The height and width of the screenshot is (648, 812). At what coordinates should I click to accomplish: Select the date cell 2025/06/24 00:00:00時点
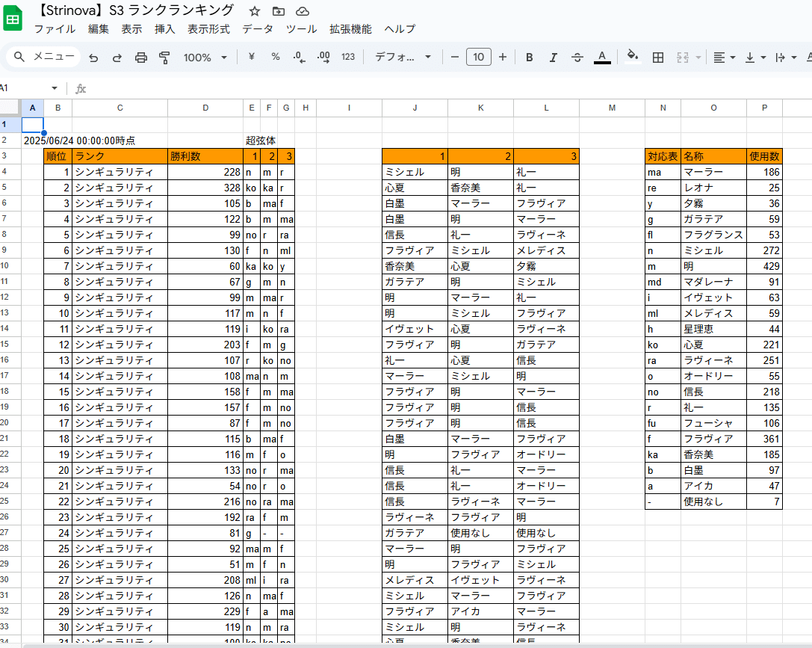click(79, 141)
